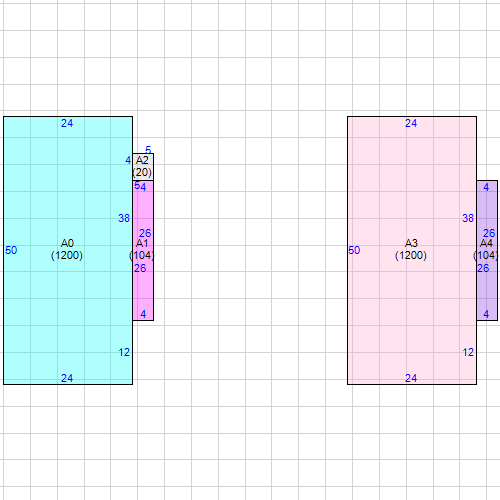Click the "4" label left of the A2 box

128,160
